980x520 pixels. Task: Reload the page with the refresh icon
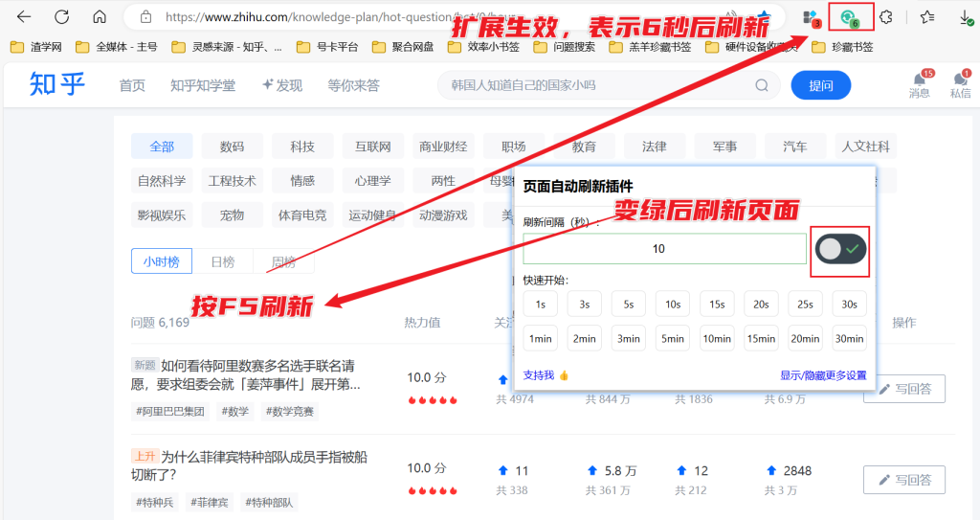coord(62,17)
